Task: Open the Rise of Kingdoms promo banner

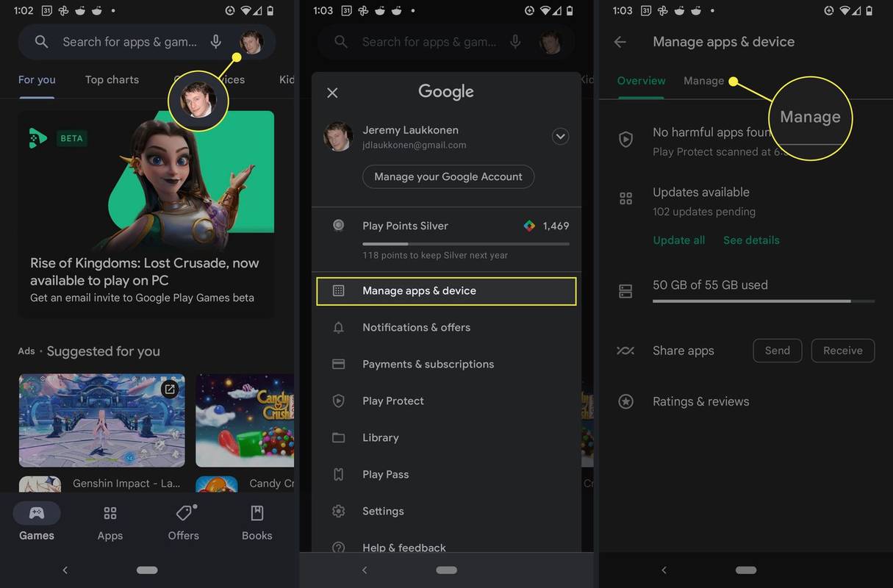Action: (x=146, y=214)
